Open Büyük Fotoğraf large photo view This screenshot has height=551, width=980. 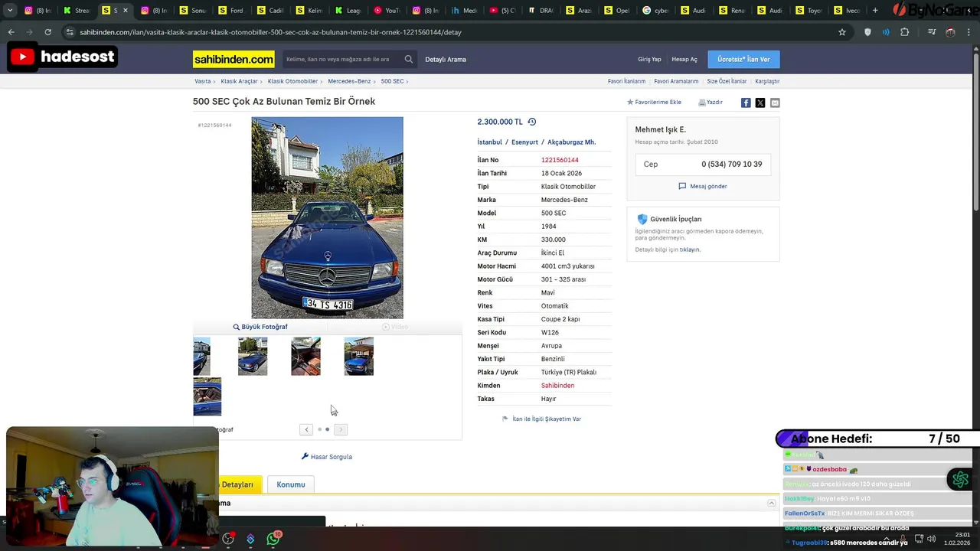click(260, 327)
